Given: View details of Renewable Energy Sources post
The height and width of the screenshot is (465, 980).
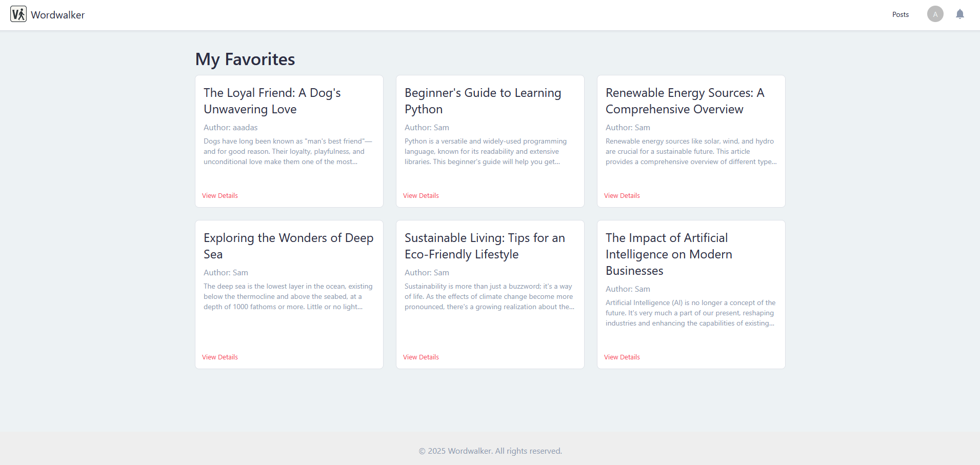Looking at the screenshot, I should 622,195.
